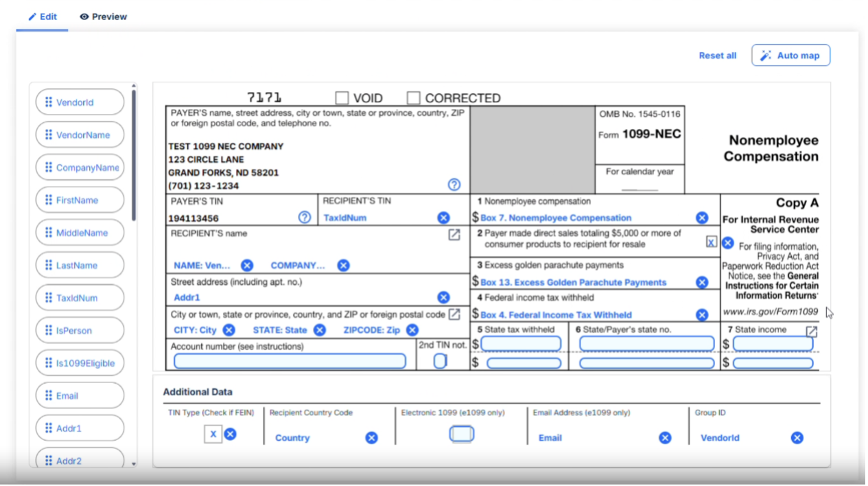Toggle the direct sales box 2 checkbox
Screen dimensions: 868x486
tap(712, 242)
